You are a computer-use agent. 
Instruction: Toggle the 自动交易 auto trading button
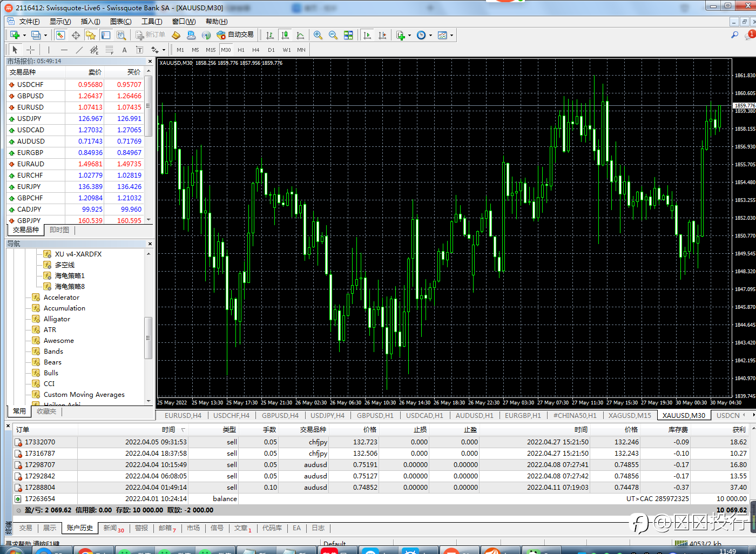coord(235,35)
